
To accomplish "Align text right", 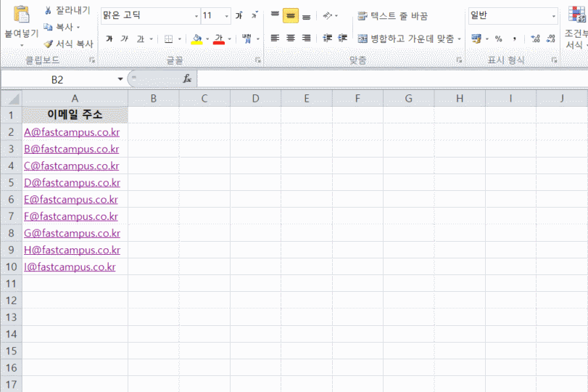I will [307, 38].
